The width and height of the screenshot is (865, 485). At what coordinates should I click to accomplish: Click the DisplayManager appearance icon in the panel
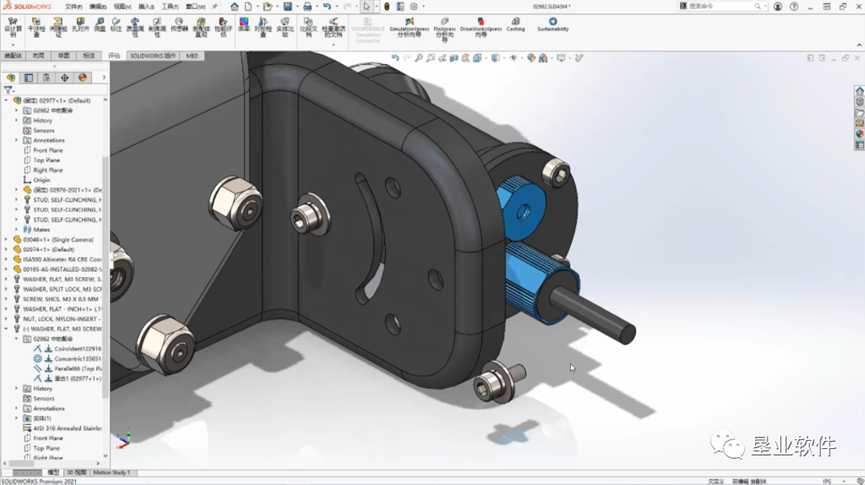coord(83,77)
